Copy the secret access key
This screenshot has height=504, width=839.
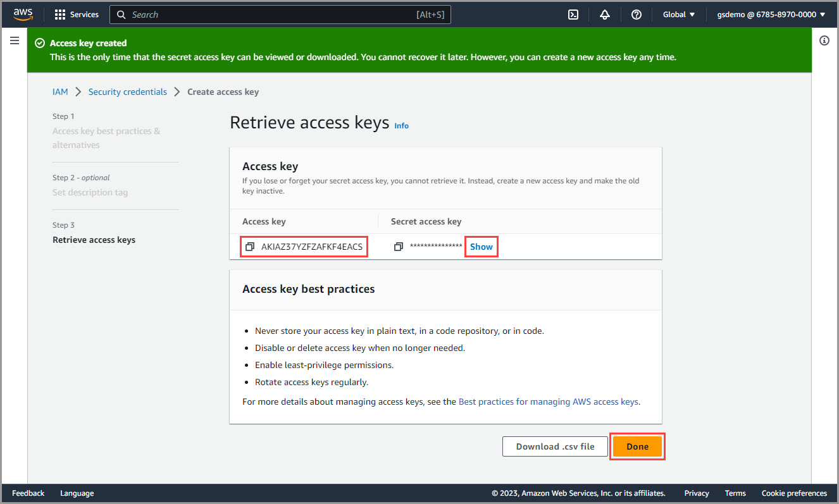pyautogui.click(x=398, y=247)
